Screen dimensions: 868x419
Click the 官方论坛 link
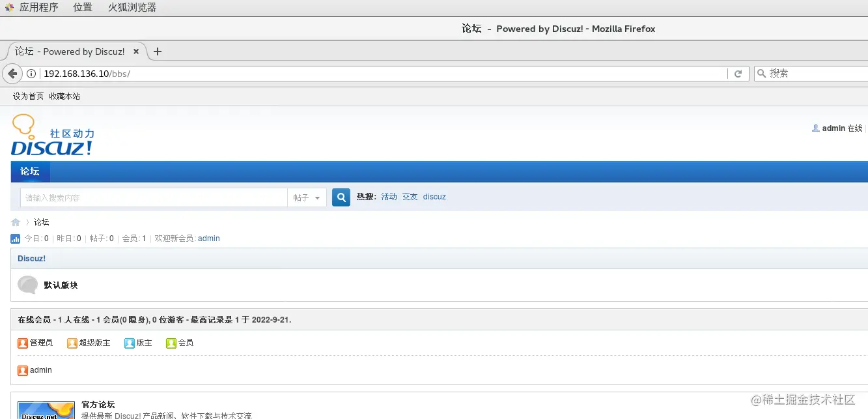click(x=98, y=405)
